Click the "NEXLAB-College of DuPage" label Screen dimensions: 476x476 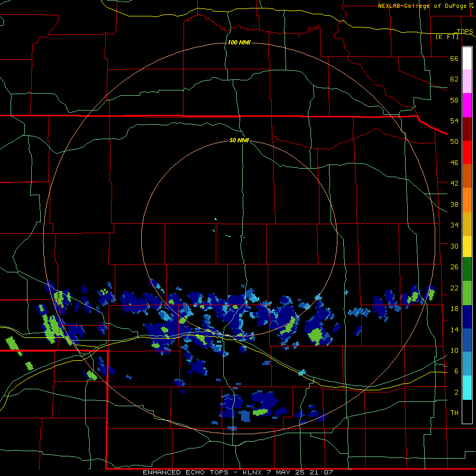tap(422, 6)
